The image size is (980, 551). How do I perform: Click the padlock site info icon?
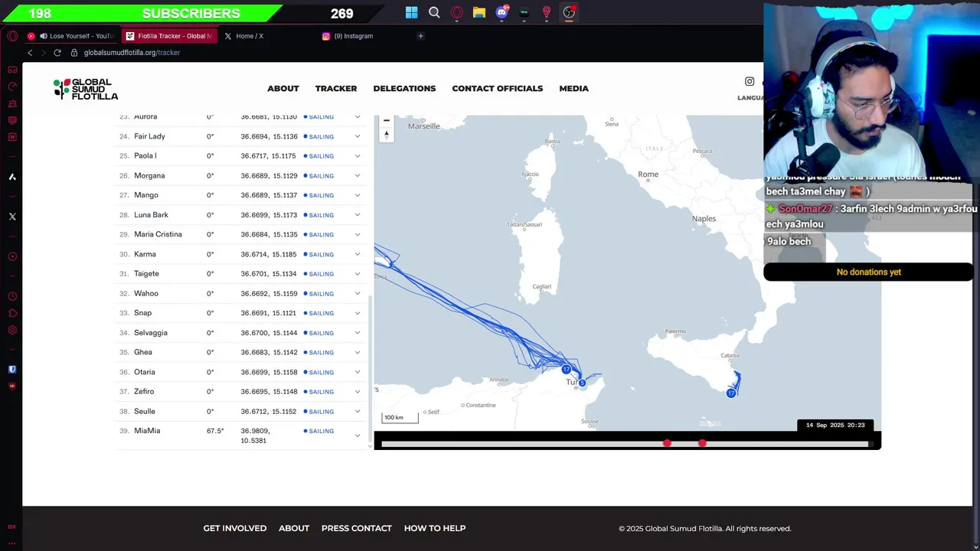pyautogui.click(x=74, y=53)
